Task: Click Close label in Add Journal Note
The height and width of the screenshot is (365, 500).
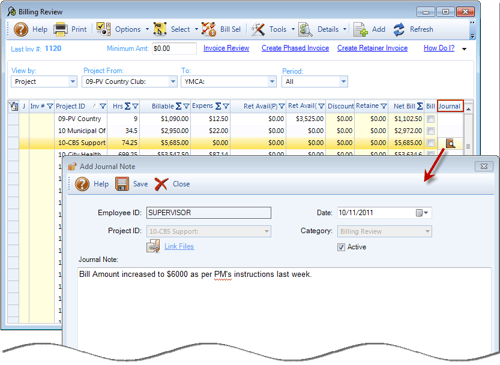Action: tap(181, 184)
